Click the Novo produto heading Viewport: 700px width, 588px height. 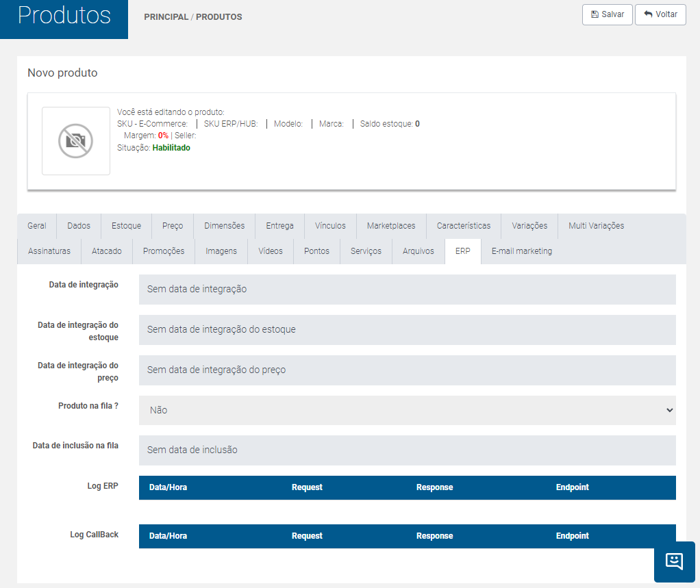point(62,73)
